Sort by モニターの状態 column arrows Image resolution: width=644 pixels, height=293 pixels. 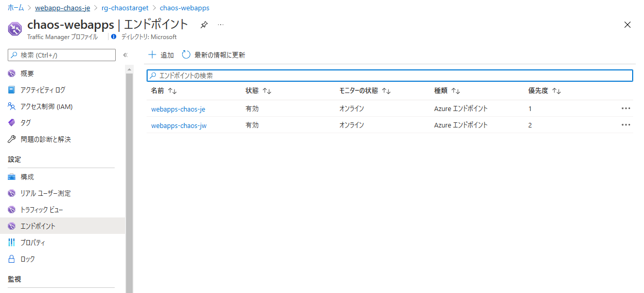pyautogui.click(x=386, y=91)
